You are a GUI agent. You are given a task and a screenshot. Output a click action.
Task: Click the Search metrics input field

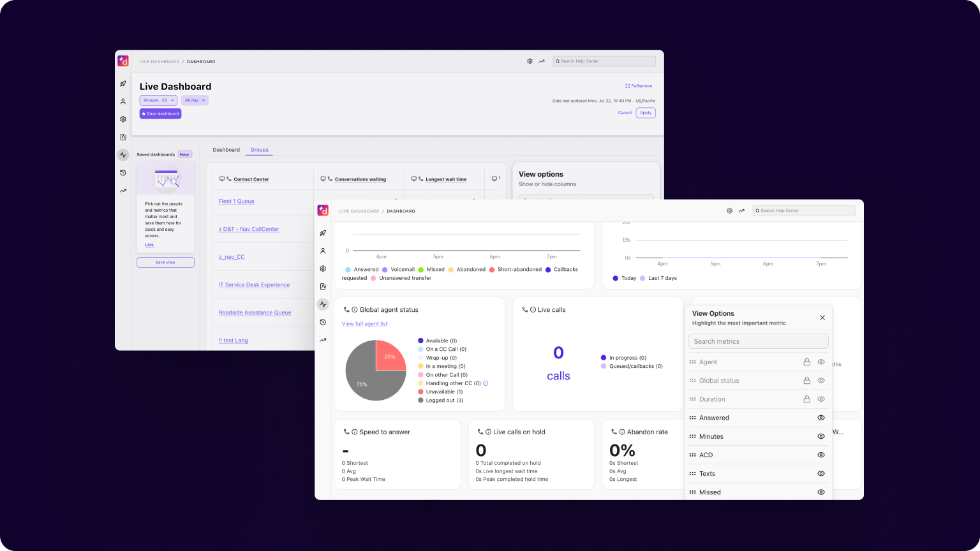758,341
